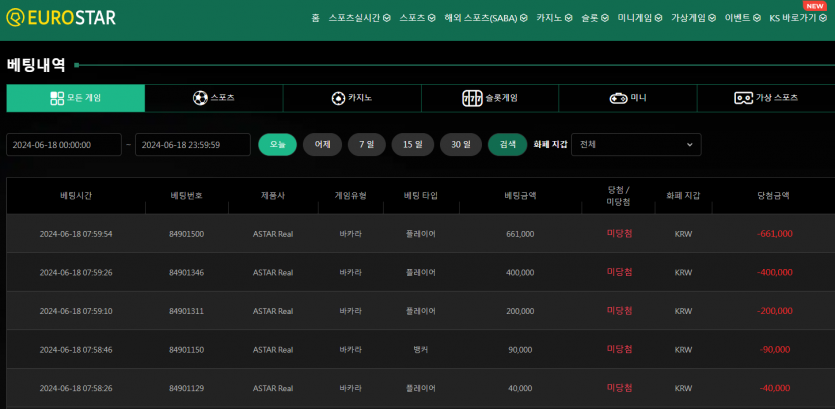The width and height of the screenshot is (835, 409).
Task: Click the 베팅금액 column header
Action: pos(520,195)
